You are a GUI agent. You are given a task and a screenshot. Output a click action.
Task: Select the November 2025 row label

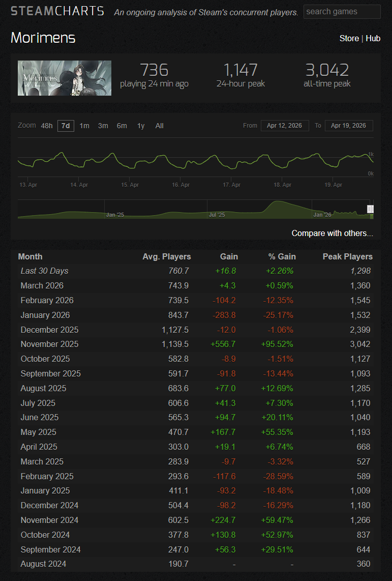(x=50, y=344)
